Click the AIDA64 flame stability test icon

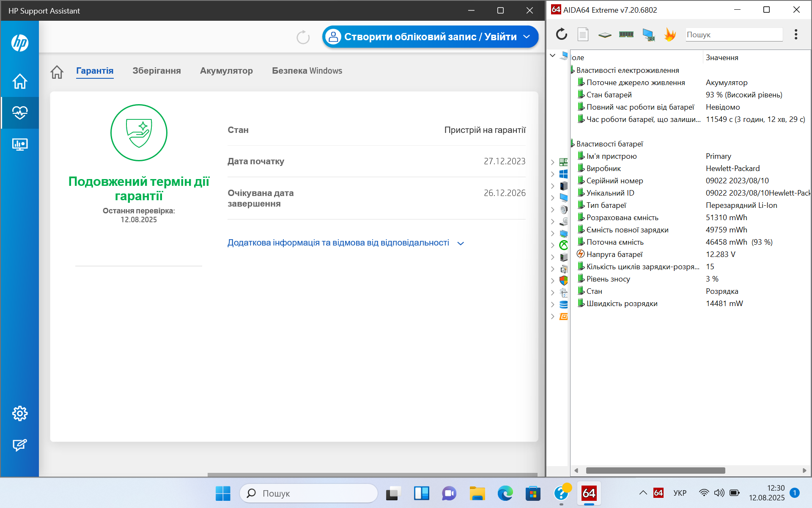670,34
